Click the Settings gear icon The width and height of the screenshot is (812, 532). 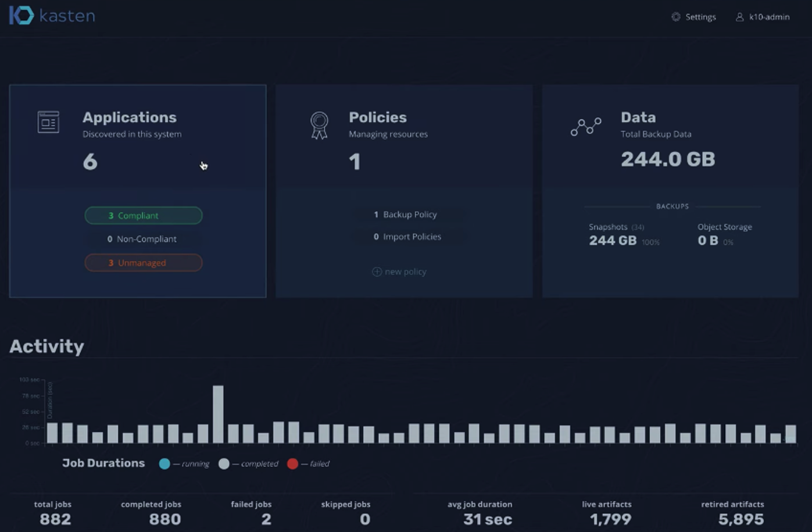[x=676, y=17]
